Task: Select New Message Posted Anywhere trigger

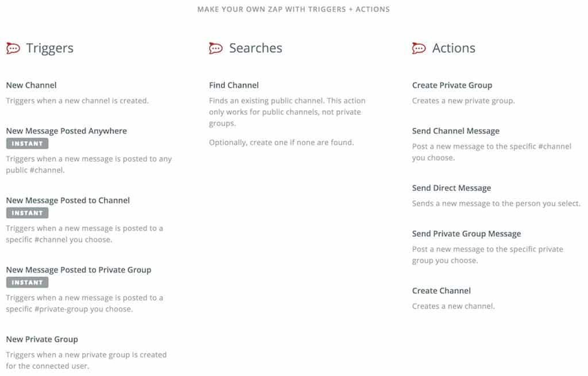Action: (x=67, y=131)
